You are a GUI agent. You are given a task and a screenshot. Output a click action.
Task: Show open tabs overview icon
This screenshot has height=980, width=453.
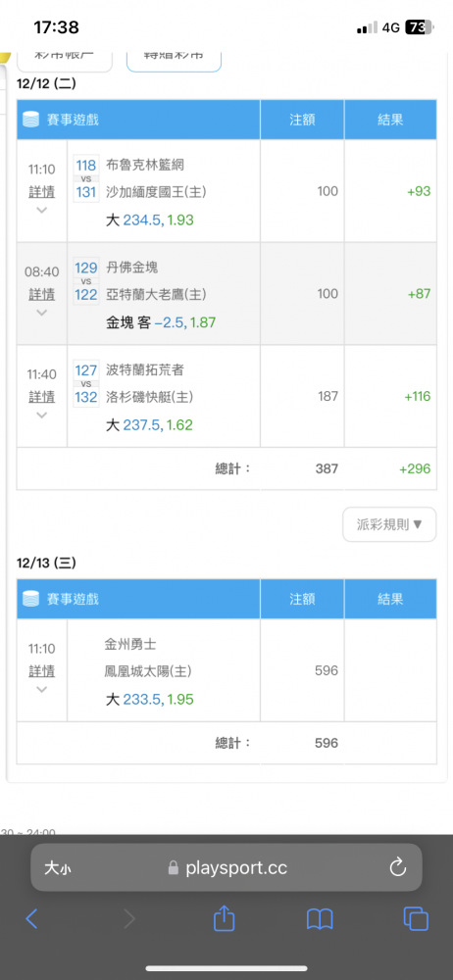(x=416, y=918)
